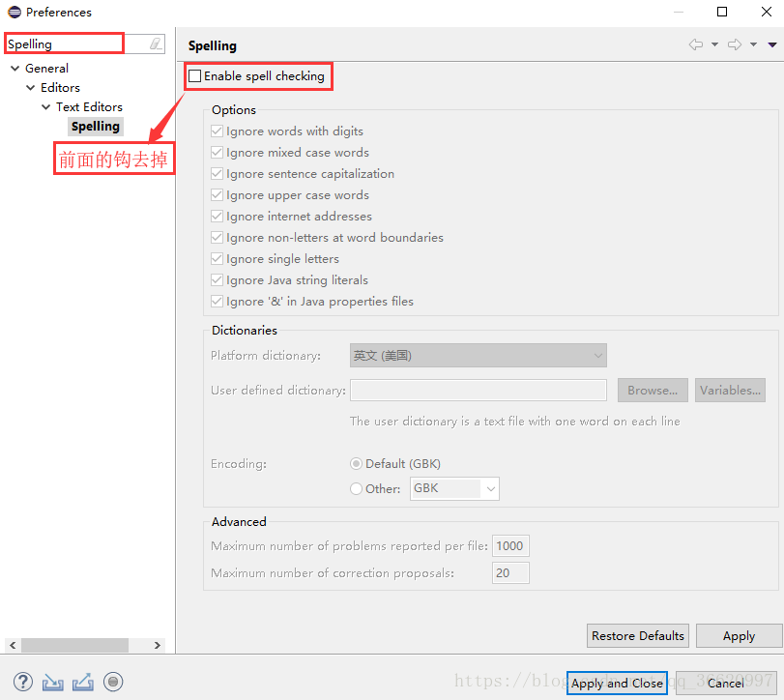This screenshot has height=700, width=784.
Task: Click the back navigation arrow
Action: tap(695, 44)
